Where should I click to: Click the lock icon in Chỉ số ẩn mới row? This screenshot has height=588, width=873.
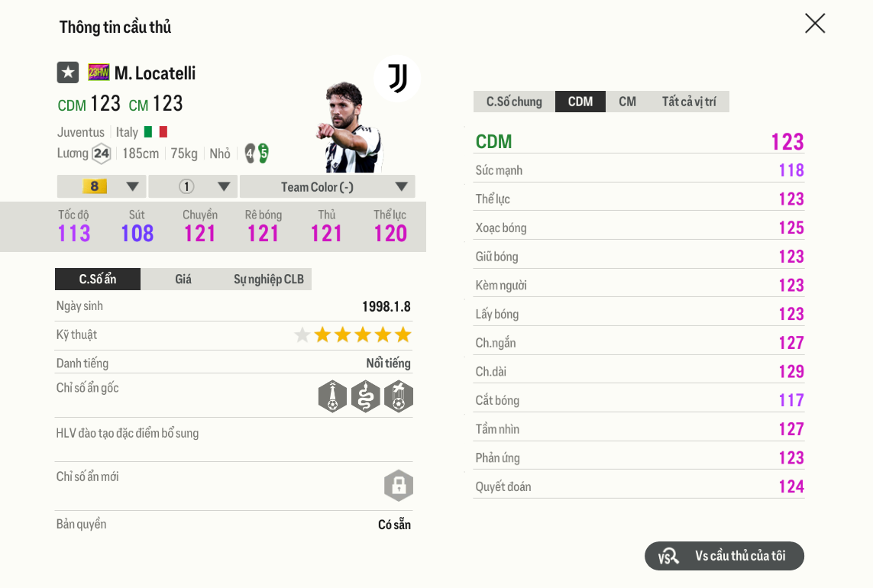click(398, 486)
